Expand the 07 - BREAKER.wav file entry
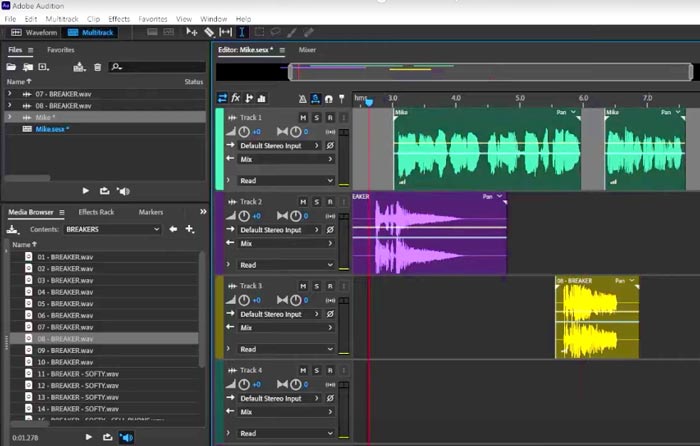 [x=10, y=93]
